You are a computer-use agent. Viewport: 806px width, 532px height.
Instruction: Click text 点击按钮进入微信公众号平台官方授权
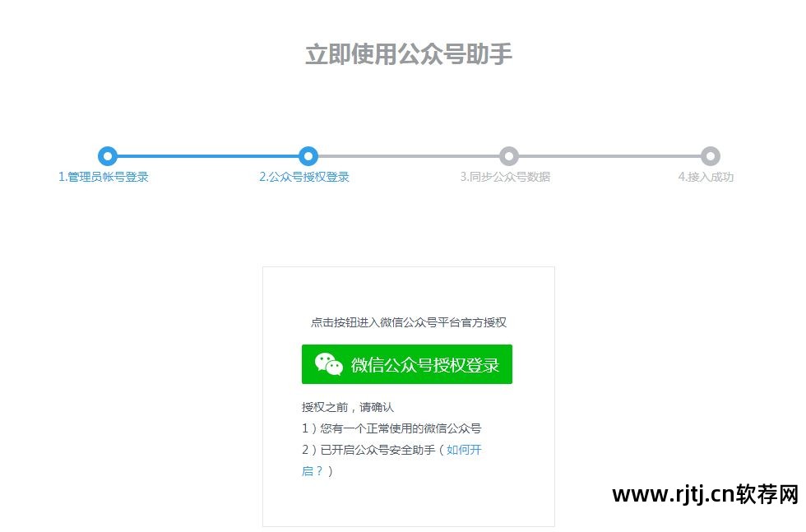[409, 322]
